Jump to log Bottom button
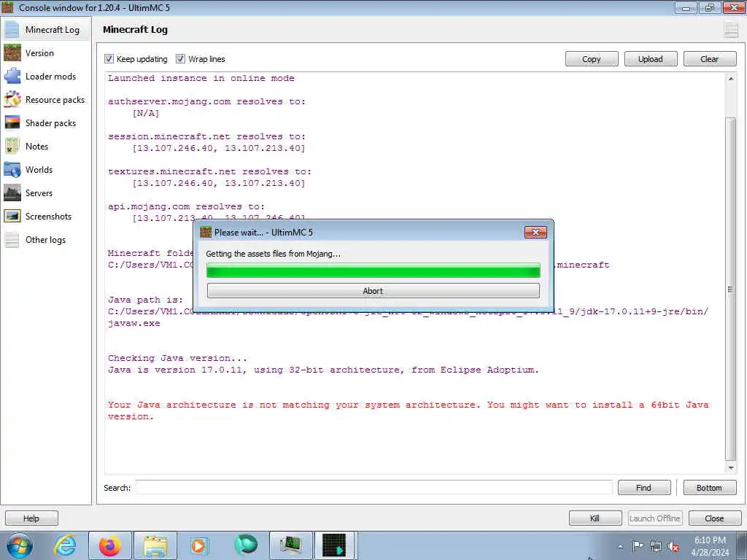This screenshot has height=560, width=747. [709, 488]
